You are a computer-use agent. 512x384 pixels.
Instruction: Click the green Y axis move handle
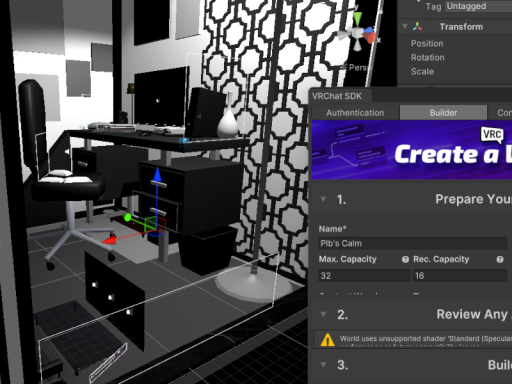pyautogui.click(x=127, y=218)
